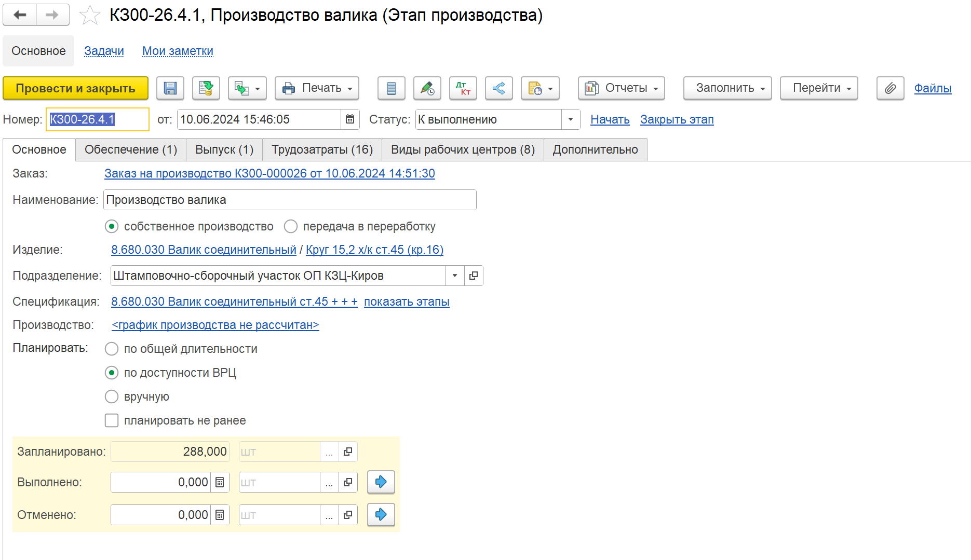Select unit via ellipsis in Выполнено row
The width and height of the screenshot is (971, 560).
[329, 482]
